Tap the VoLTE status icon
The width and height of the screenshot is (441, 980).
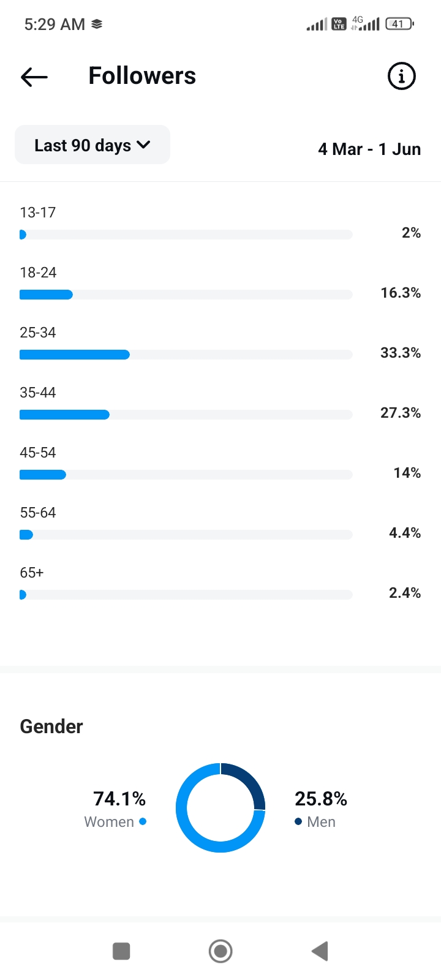339,24
